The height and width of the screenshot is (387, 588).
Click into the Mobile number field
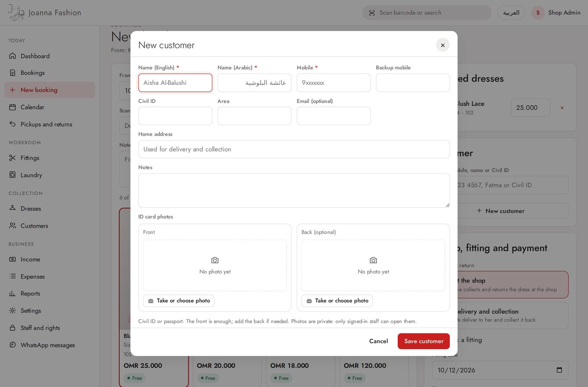pyautogui.click(x=333, y=83)
